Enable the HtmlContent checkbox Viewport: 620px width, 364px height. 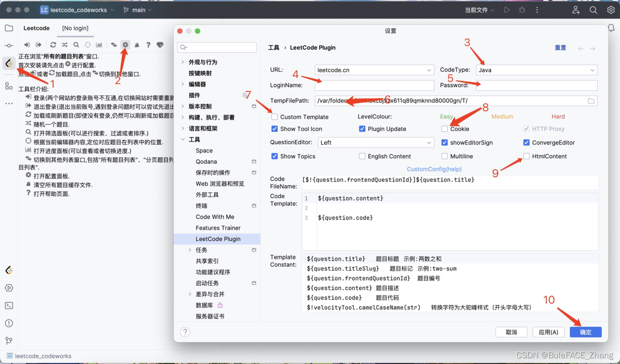pyautogui.click(x=527, y=156)
